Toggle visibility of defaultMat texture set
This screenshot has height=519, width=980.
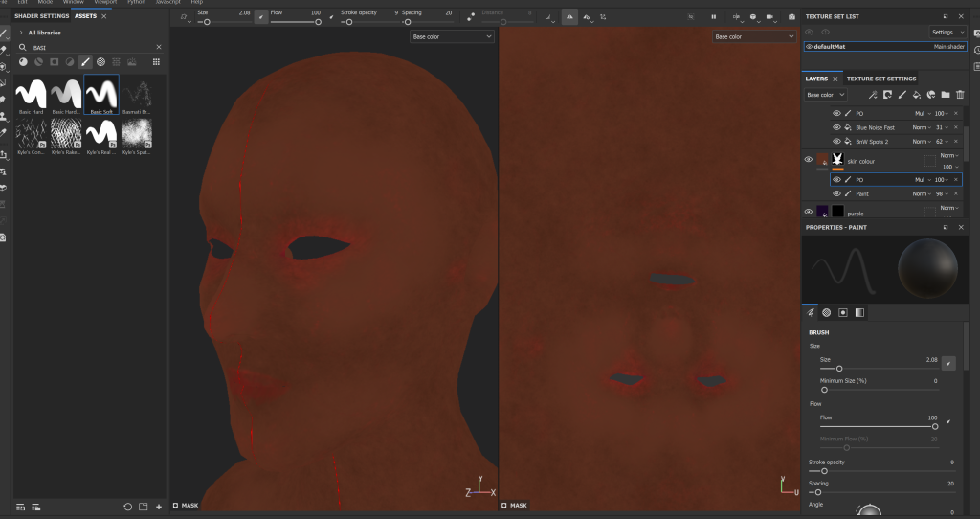pos(809,47)
